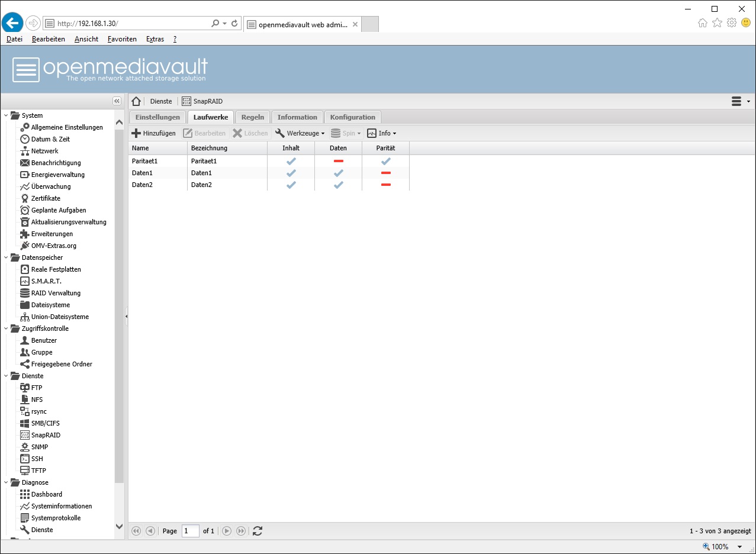Image resolution: width=756 pixels, height=554 pixels.
Task: Open the Info dropdown menu
Action: pyautogui.click(x=382, y=133)
